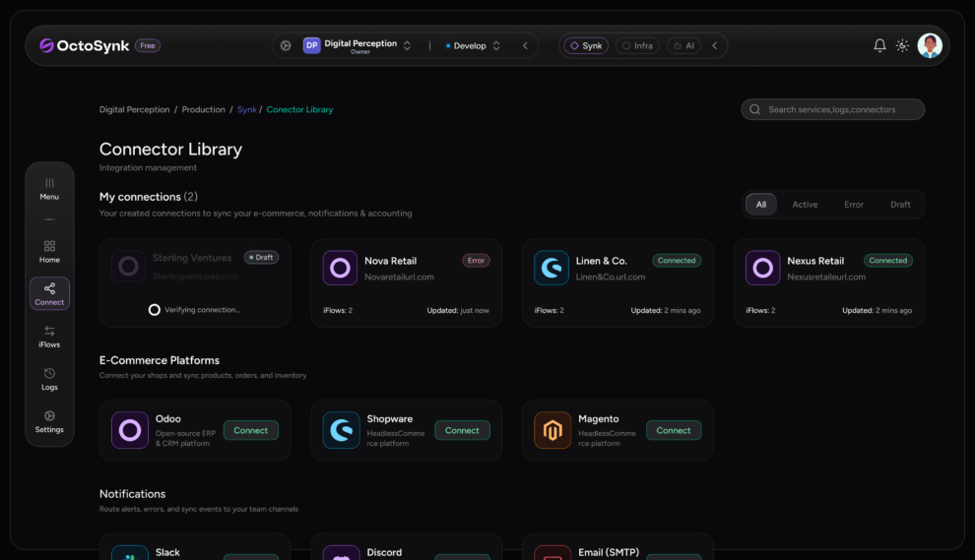
Task: Click the Menu bars icon in sidebar
Action: [49, 183]
